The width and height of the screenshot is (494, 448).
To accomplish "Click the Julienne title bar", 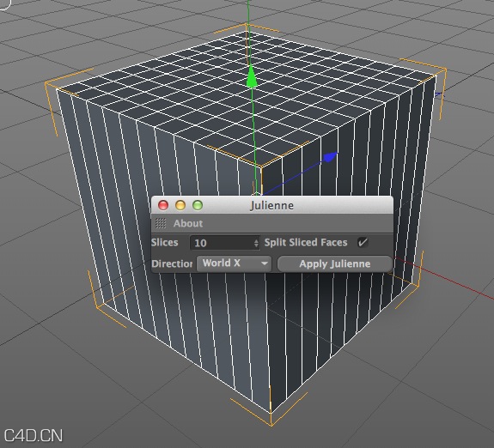I will pos(272,205).
